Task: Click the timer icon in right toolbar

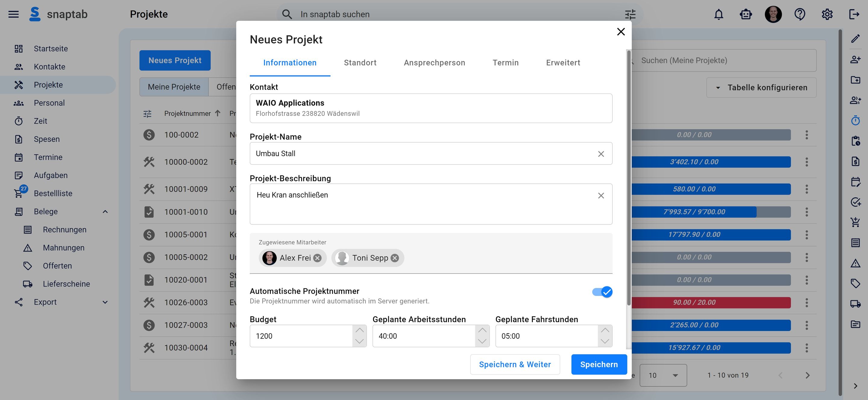Action: coord(855,120)
